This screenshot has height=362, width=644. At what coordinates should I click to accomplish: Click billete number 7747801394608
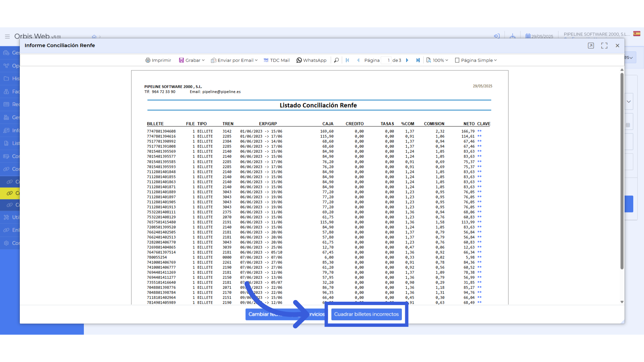click(161, 131)
